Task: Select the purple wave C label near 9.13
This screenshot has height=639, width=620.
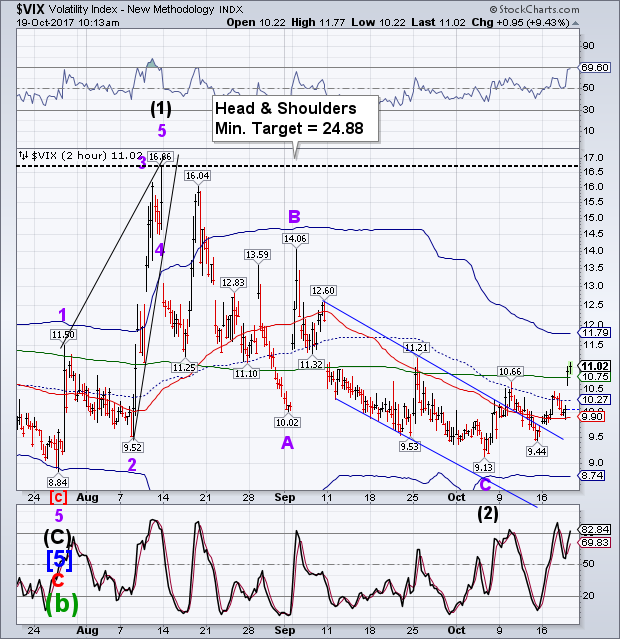Action: click(487, 484)
